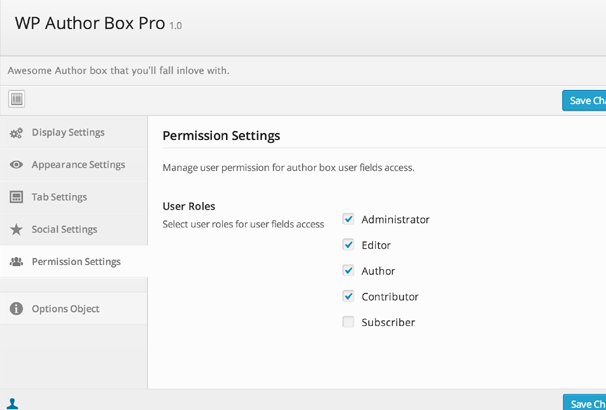Click the star icon beside Social Settings
The height and width of the screenshot is (410, 606).
16,230
